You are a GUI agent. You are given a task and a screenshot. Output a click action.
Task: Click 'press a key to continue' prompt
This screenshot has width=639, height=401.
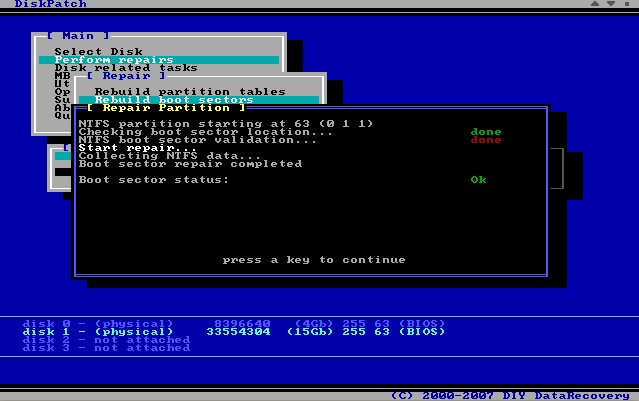[x=314, y=260]
